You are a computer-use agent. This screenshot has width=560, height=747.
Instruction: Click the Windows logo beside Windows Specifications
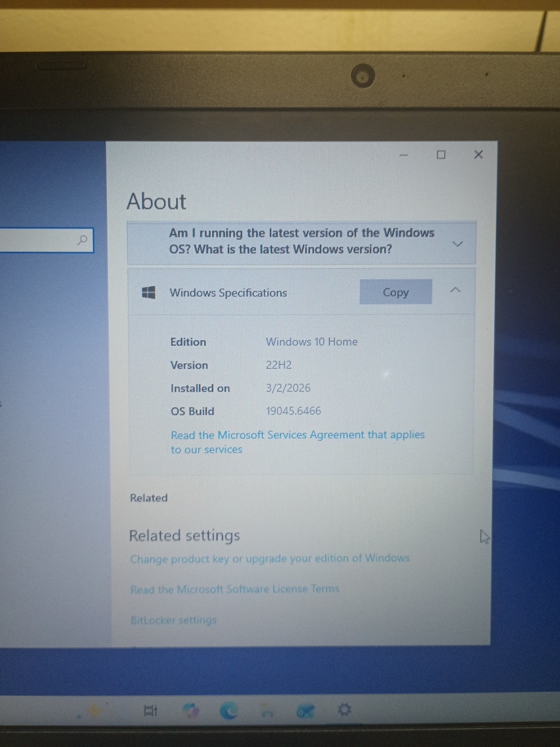pos(148,293)
